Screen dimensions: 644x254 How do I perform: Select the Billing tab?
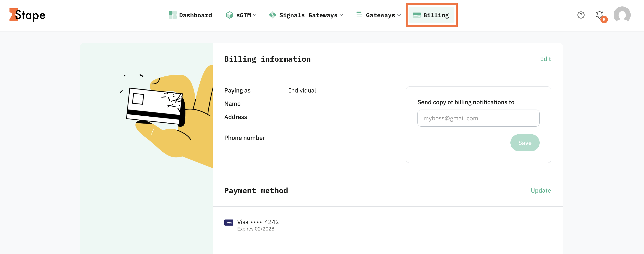(431, 15)
